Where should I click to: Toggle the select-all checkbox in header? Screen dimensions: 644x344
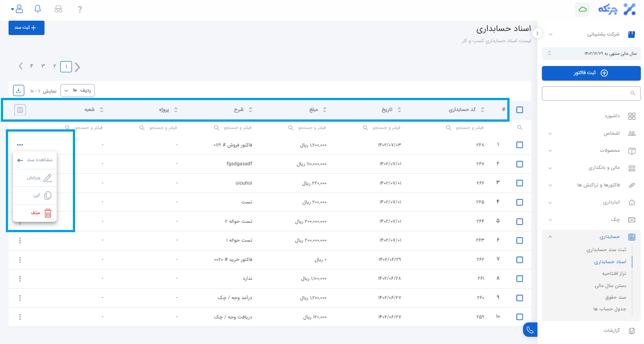click(519, 110)
